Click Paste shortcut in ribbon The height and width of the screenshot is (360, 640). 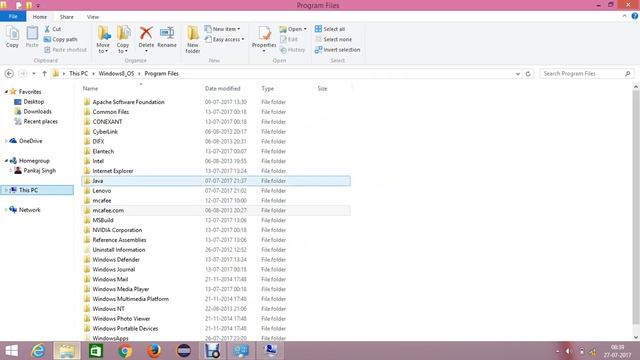tap(65, 50)
